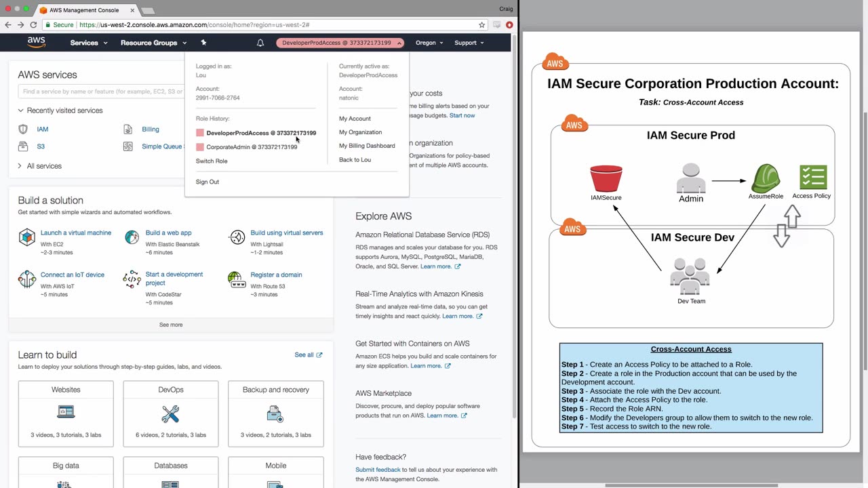Open the S3 service link
Screen dimensions: 868x488
click(41, 146)
